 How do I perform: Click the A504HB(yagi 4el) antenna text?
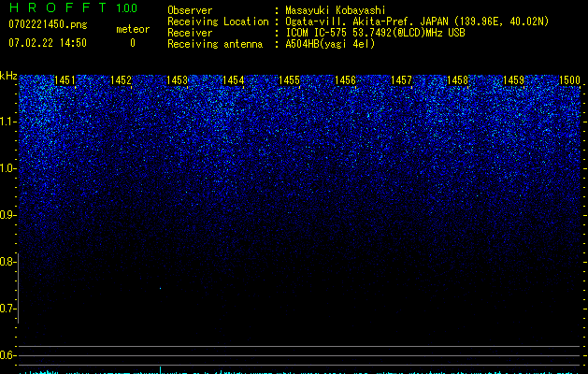[330, 44]
